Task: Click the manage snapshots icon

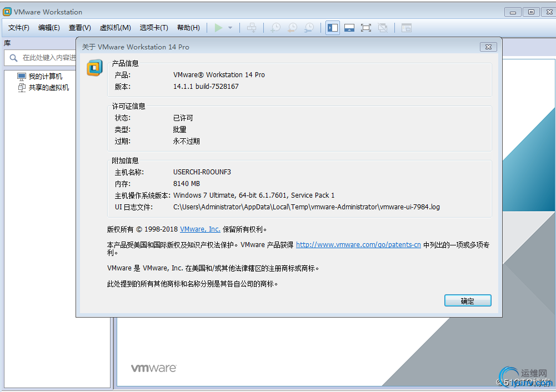Action: click(x=309, y=28)
